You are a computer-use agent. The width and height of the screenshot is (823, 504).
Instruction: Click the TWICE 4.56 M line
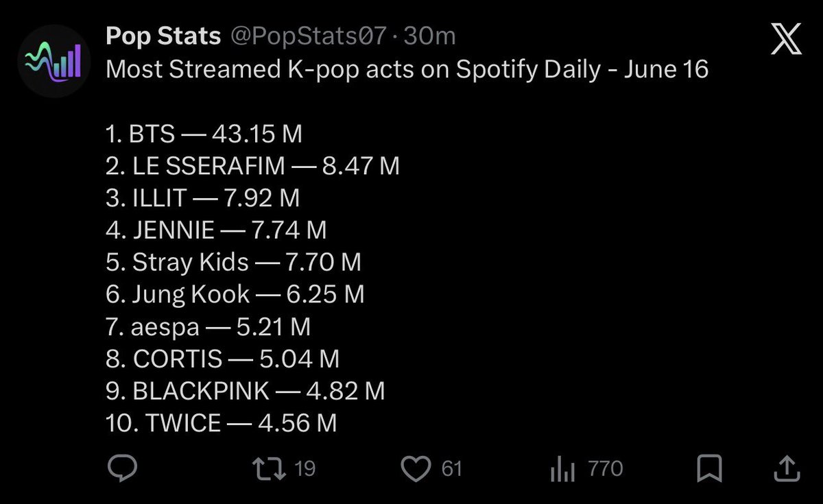click(222, 423)
